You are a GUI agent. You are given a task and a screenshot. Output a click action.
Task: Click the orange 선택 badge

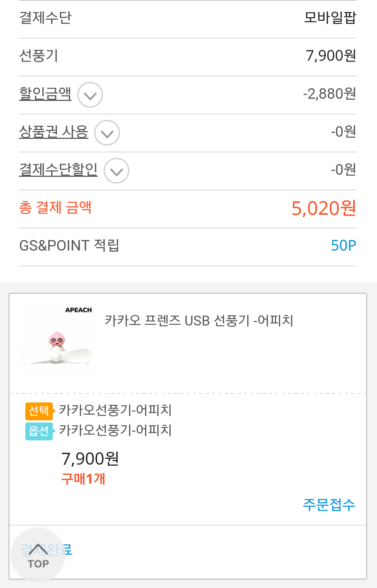[x=39, y=411]
